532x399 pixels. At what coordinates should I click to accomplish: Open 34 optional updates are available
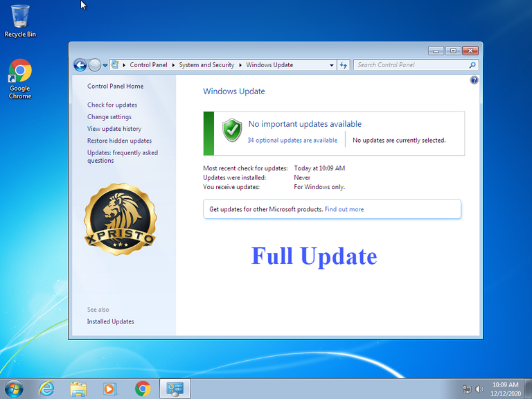(x=292, y=140)
